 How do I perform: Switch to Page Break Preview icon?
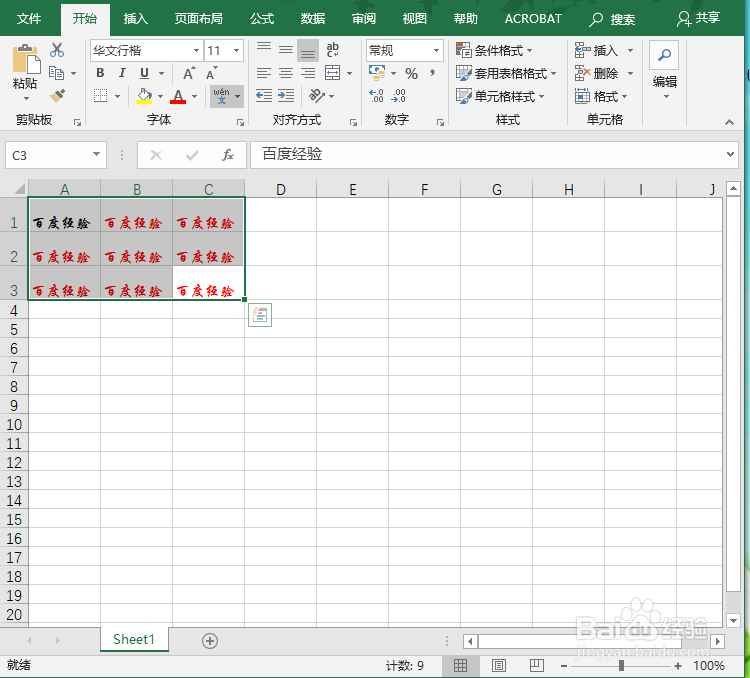pos(537,666)
